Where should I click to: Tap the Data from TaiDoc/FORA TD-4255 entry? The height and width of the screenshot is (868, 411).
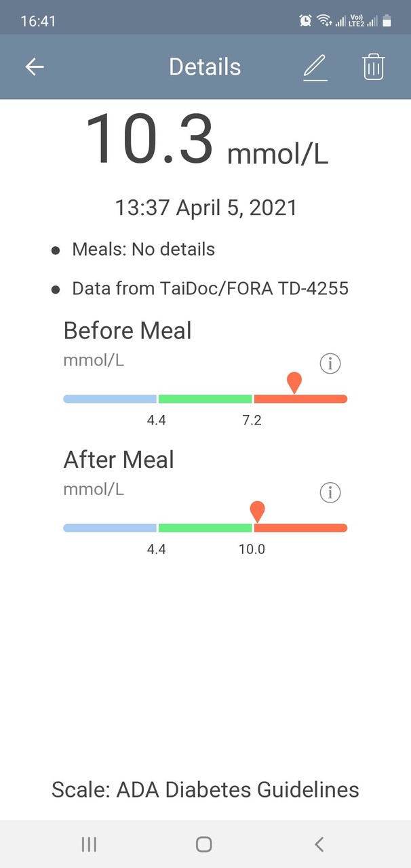(x=210, y=289)
